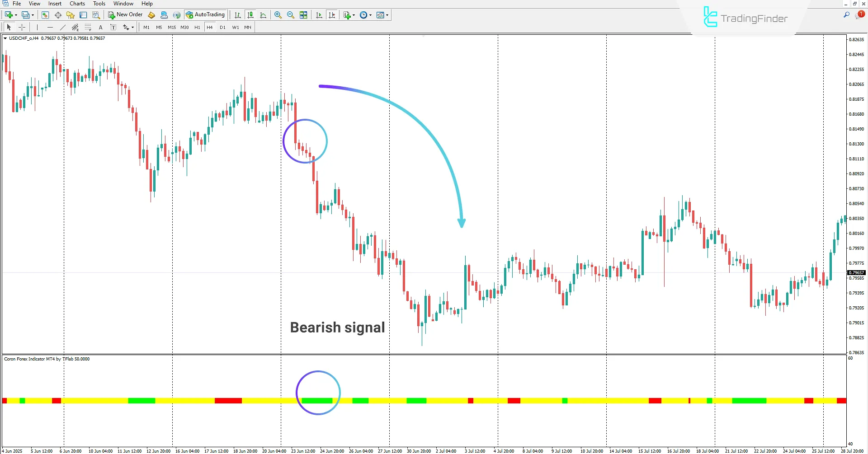Switch to the D1 timeframe
Viewport: 868px width, 454px height.
(222, 28)
